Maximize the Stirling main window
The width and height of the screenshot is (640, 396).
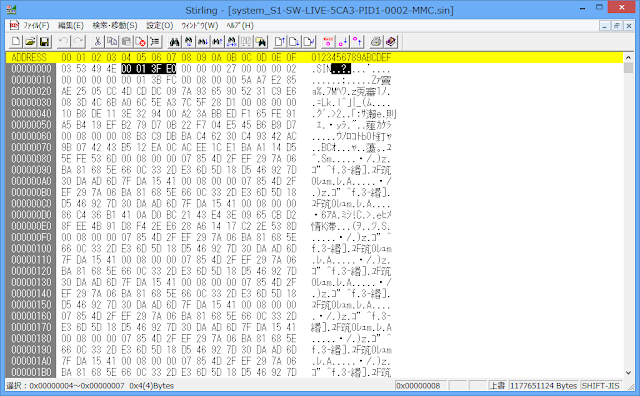599,8
